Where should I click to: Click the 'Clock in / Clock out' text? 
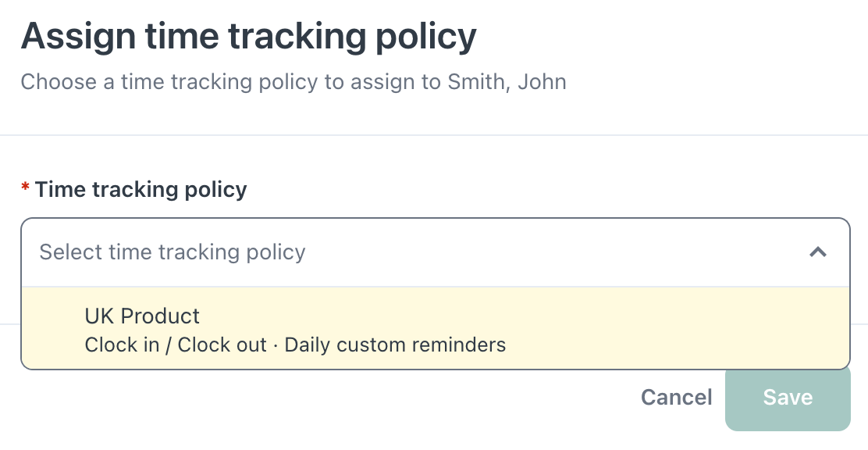[x=176, y=345]
